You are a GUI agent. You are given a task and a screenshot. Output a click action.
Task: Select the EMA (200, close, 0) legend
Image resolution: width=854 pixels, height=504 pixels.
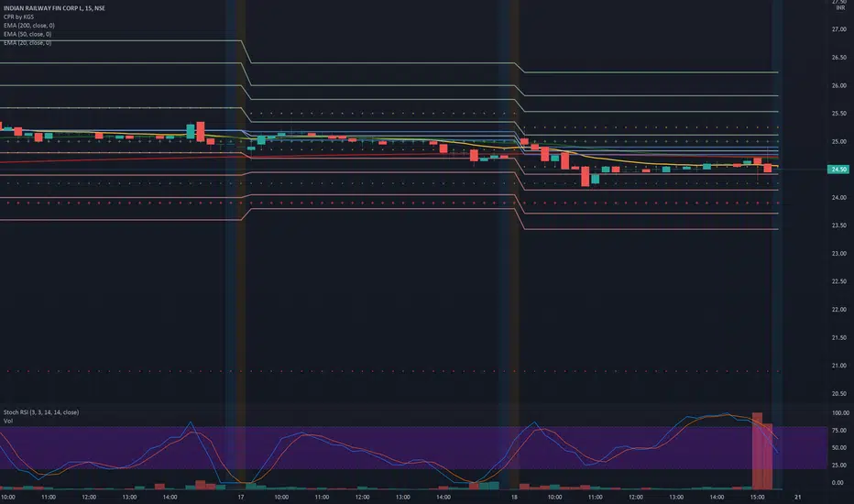pyautogui.click(x=29, y=26)
